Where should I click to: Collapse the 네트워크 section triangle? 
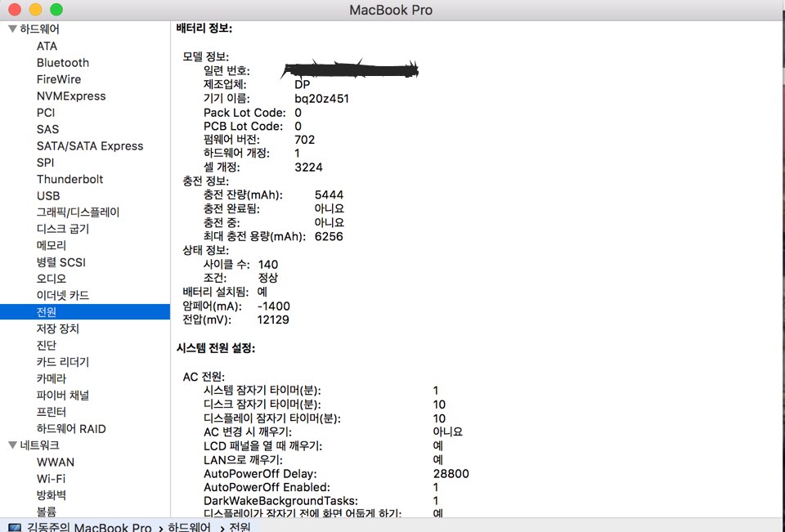pyautogui.click(x=12, y=445)
